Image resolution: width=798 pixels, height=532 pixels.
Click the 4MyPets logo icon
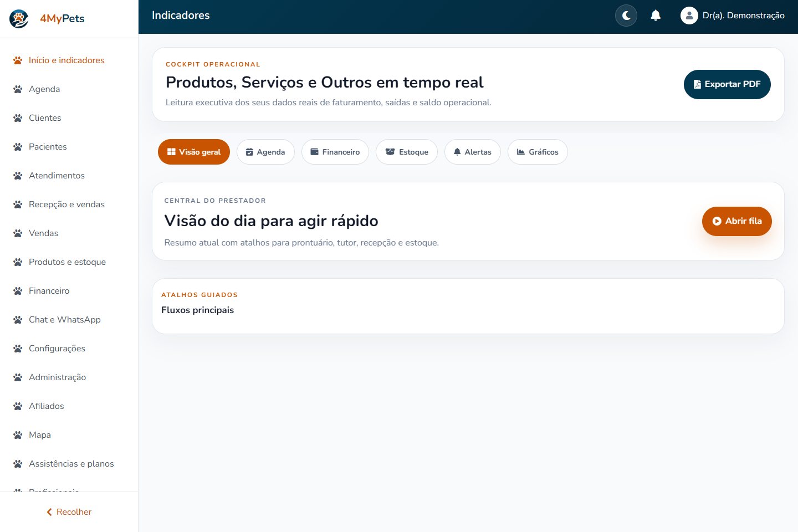pos(19,19)
